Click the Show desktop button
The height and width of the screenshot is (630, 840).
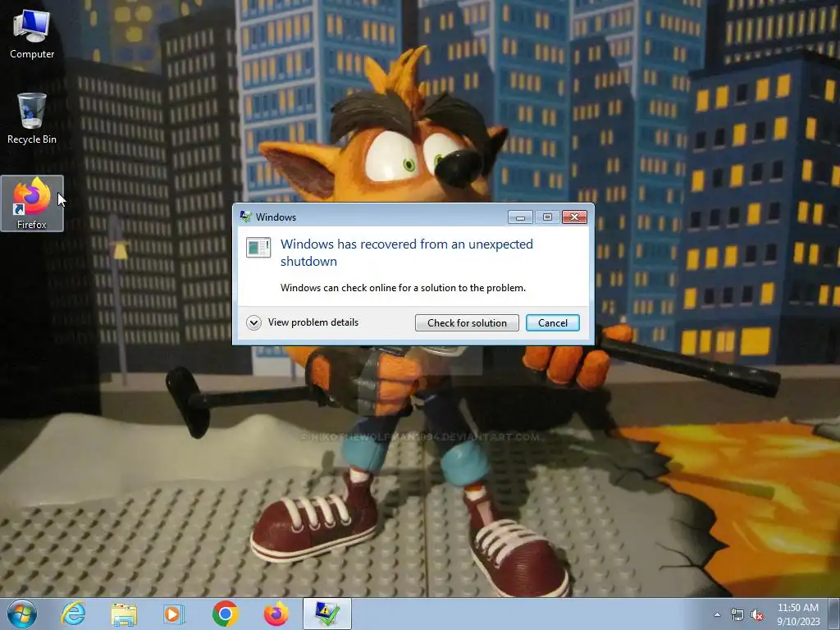pos(833,614)
